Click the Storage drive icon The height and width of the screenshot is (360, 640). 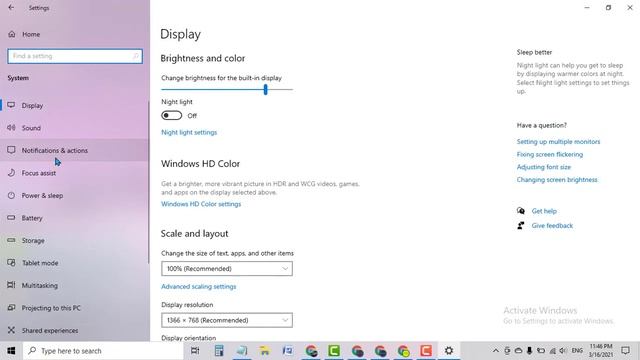coord(11,240)
